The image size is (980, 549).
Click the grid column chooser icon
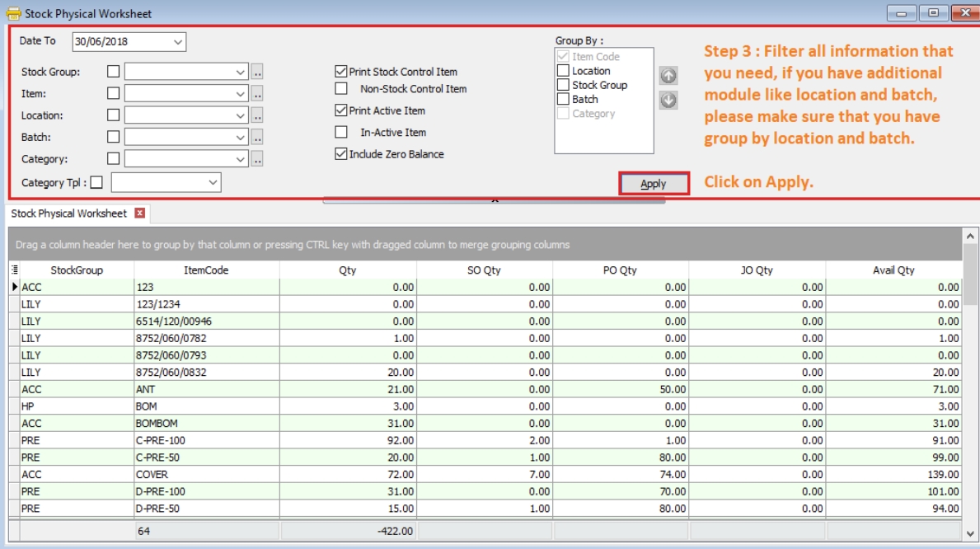(15, 270)
